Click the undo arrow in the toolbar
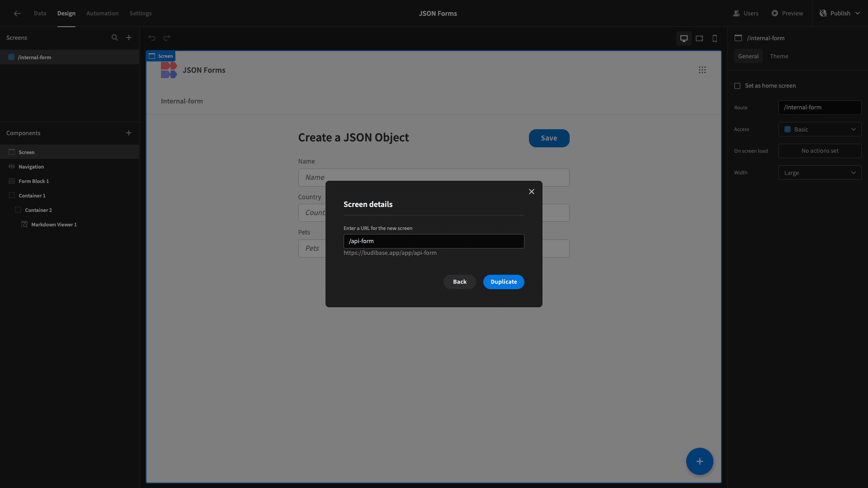Image resolution: width=868 pixels, height=488 pixels. pyautogui.click(x=152, y=38)
